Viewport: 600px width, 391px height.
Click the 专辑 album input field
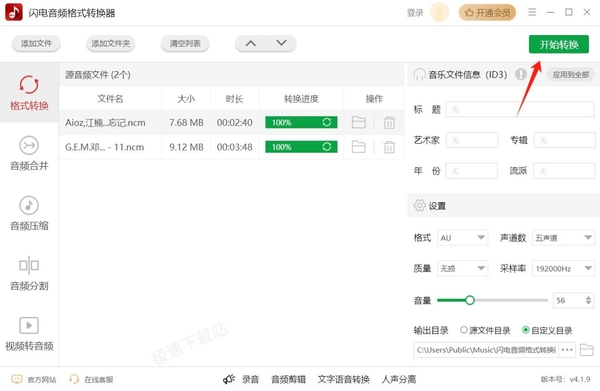tap(564, 140)
